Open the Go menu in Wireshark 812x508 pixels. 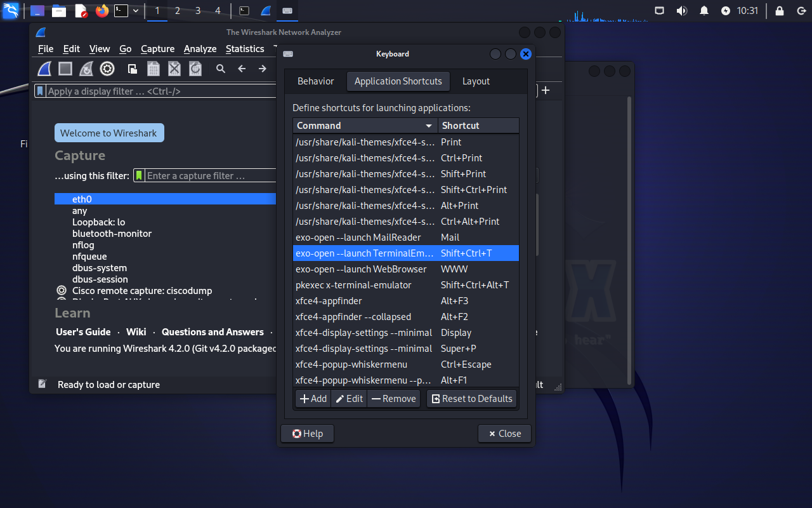click(126, 49)
